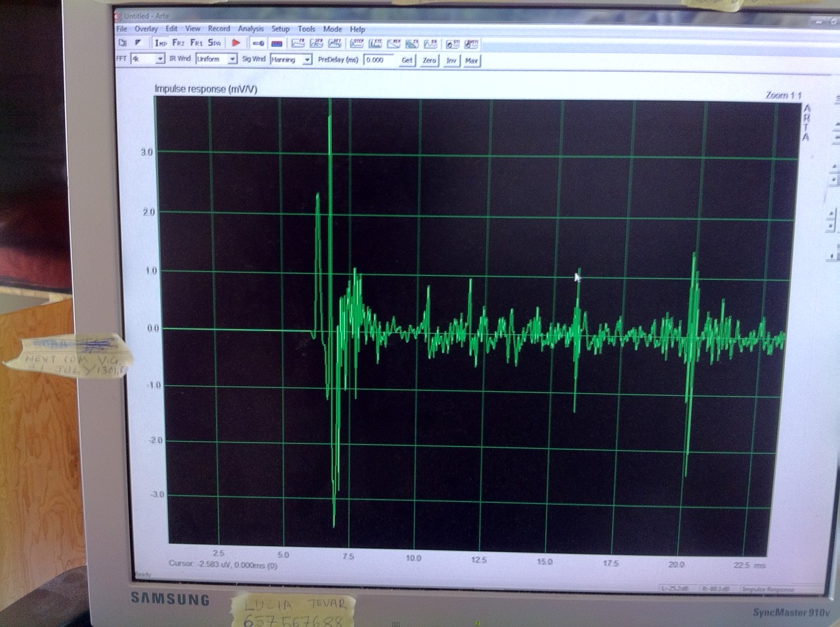Expand the IR Wnd Uniform dropdown
This screenshot has height=627, width=840.
pos(232,59)
